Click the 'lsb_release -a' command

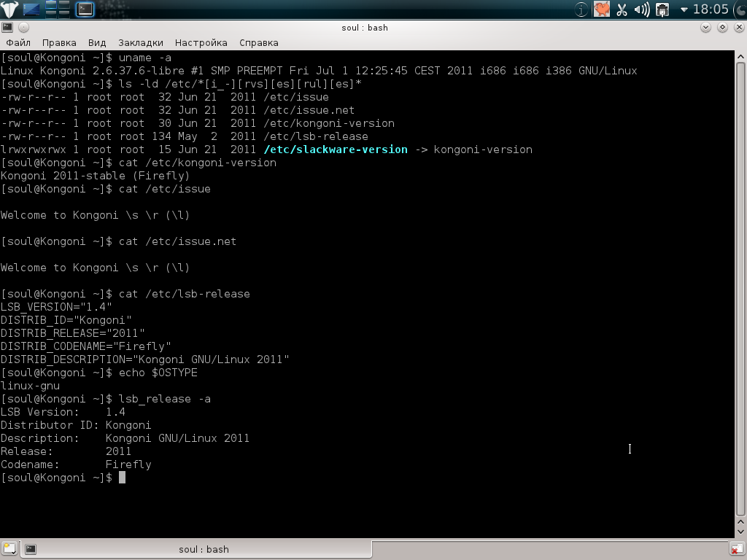pyautogui.click(x=164, y=399)
